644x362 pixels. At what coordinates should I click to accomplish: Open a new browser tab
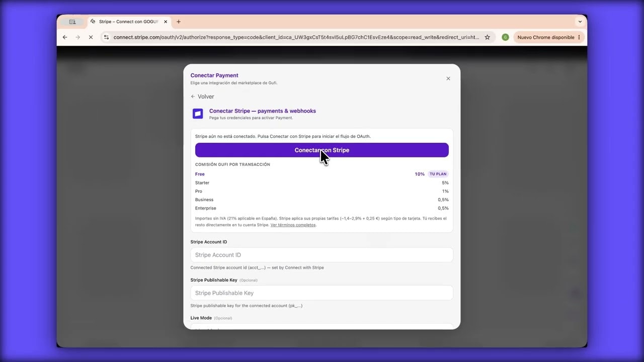coord(179,22)
